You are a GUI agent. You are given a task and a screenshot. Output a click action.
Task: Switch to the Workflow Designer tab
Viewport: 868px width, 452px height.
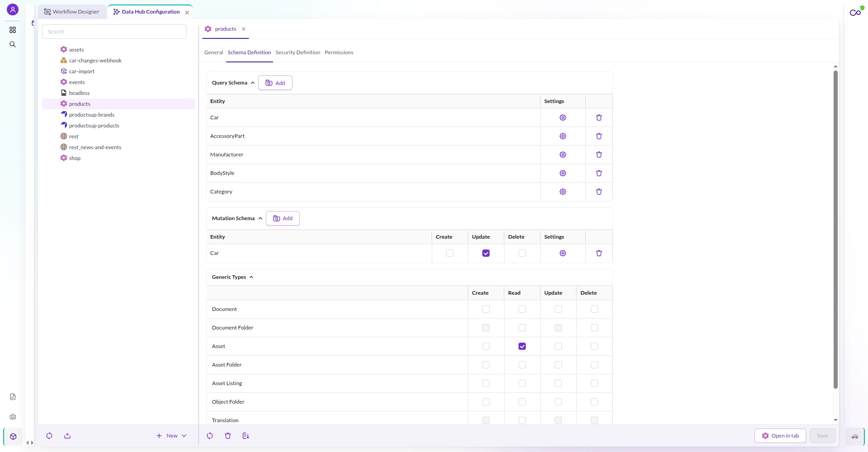[72, 12]
